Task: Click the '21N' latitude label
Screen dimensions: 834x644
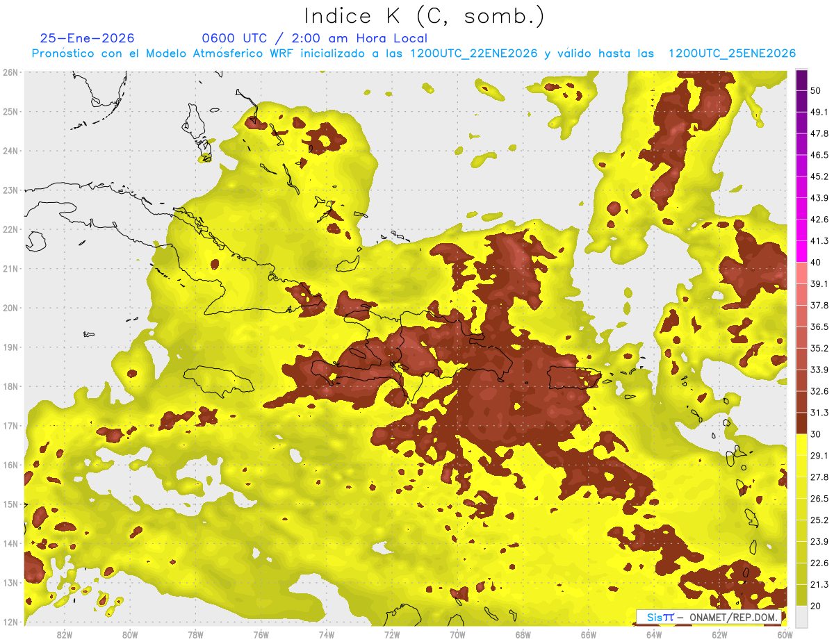Action: click(10, 268)
